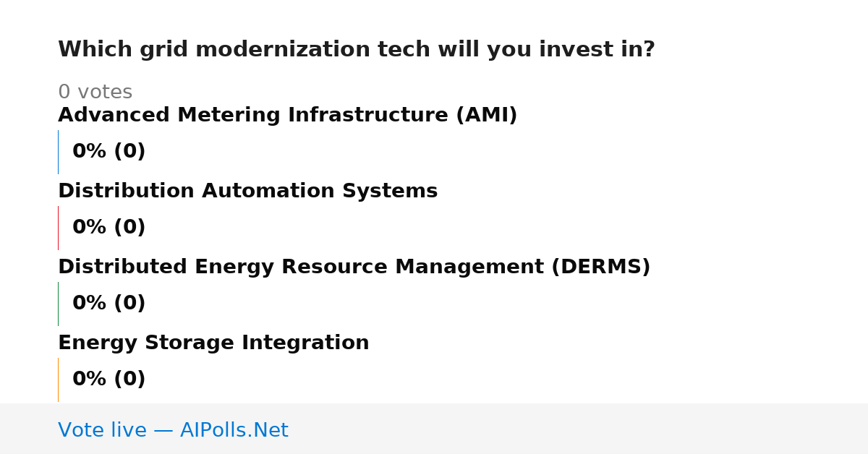
Task: Choose the Distributed Energy Resource Management option label
Action: (354, 267)
